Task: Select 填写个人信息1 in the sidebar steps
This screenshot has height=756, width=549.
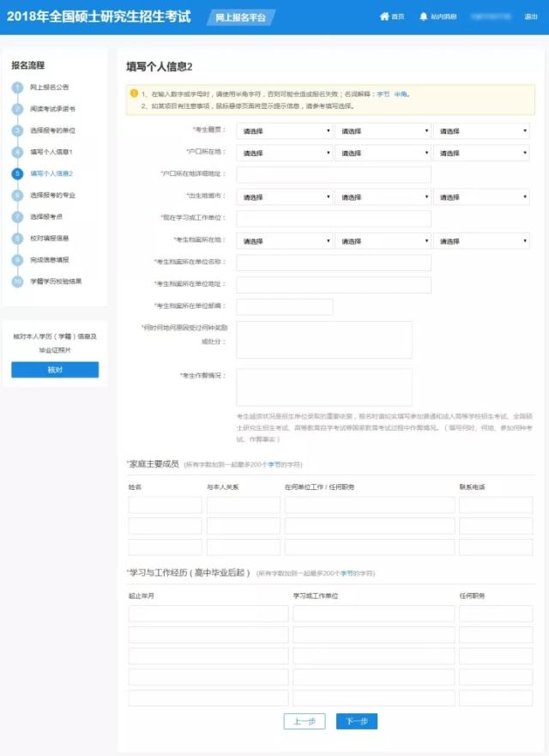Action: 51,152
